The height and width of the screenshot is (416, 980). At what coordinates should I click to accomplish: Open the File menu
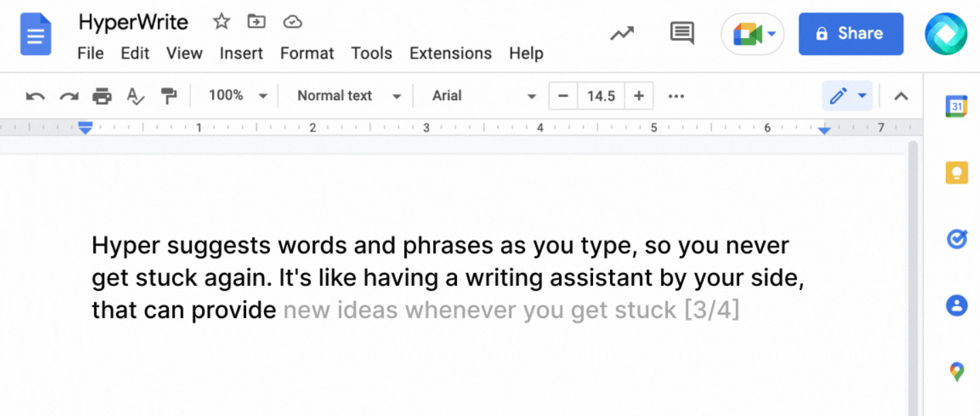(x=90, y=53)
